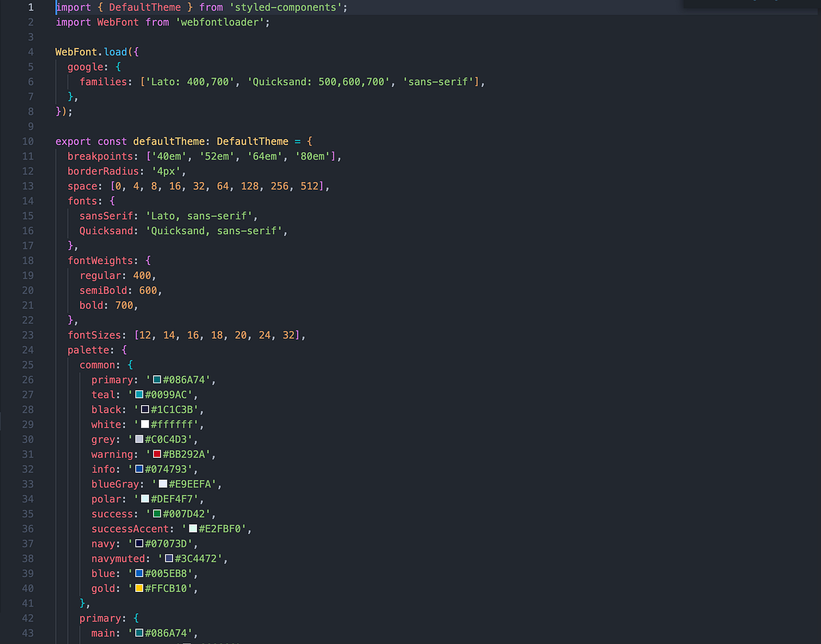Click main #086A74 swatch on line 43
The image size is (821, 644).
tap(139, 634)
